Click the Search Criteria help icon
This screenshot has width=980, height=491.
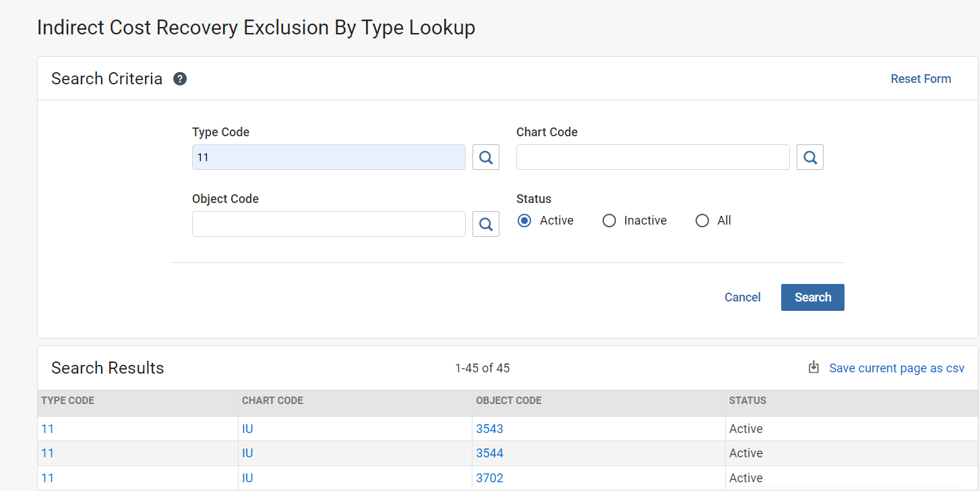(179, 78)
